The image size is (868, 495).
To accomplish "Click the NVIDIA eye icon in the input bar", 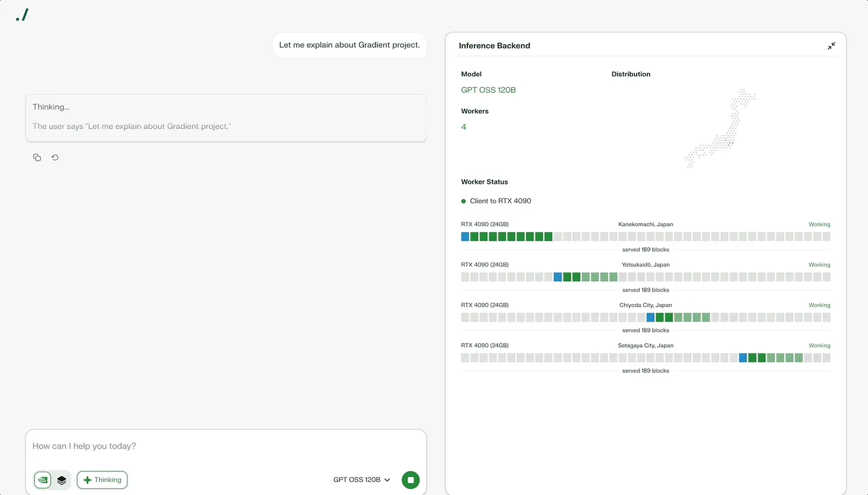I will click(x=42, y=479).
